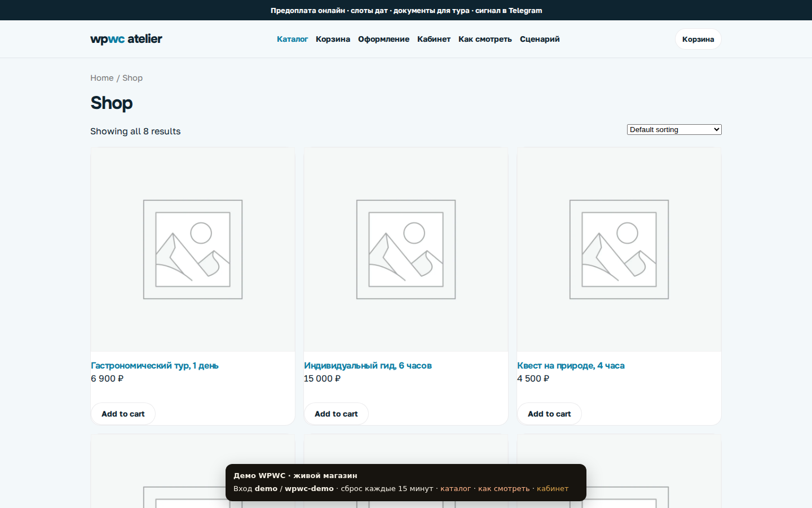Open product Квест на природе, 4 часа

click(571, 366)
